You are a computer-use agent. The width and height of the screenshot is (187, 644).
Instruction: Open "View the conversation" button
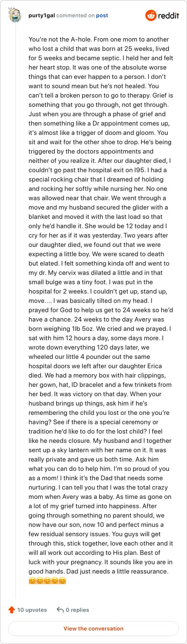tap(93, 629)
